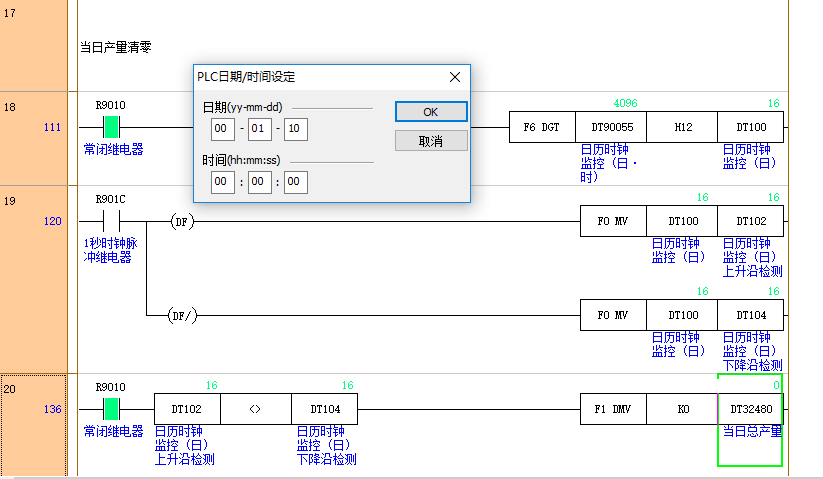Viewport: 823px width, 479px height.
Task: Click the H12 operand cell
Action: (682, 127)
